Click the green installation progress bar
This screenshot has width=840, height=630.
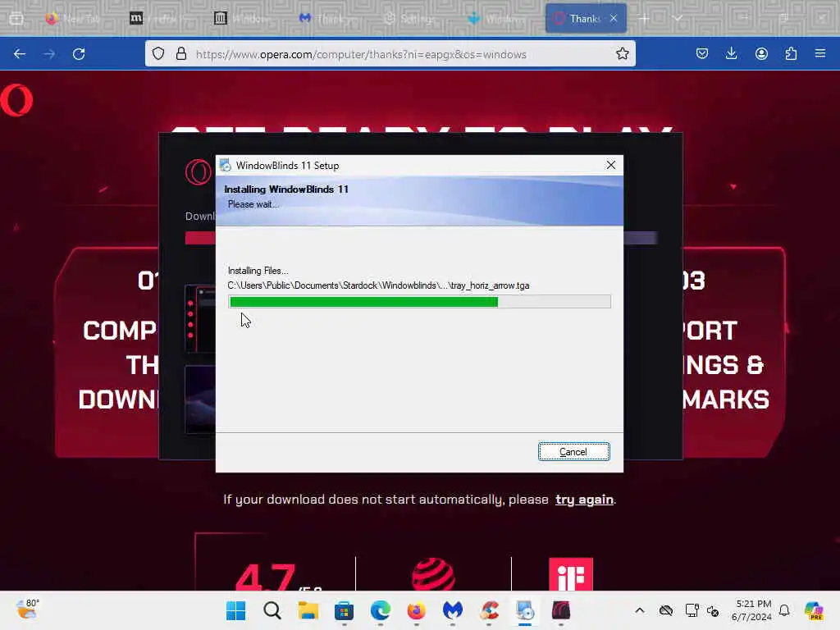419,302
